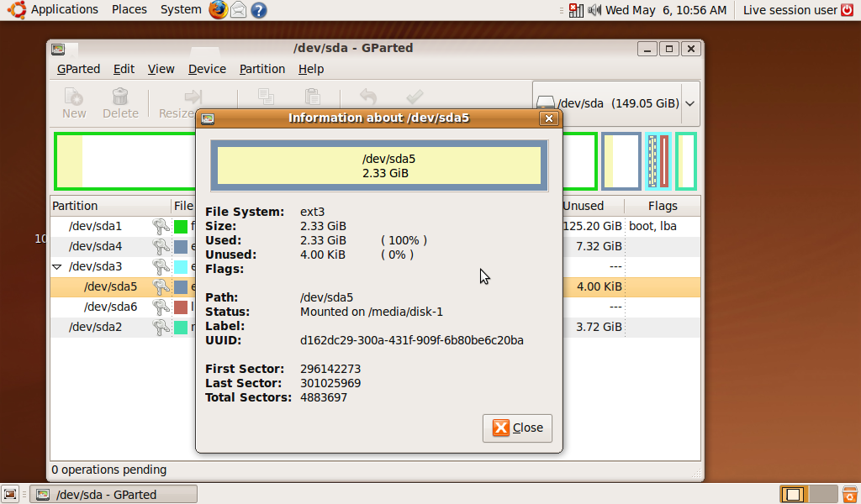Screen dimensions: 861x504
Task: Open the mail icon in top panel
Action: (x=238, y=10)
